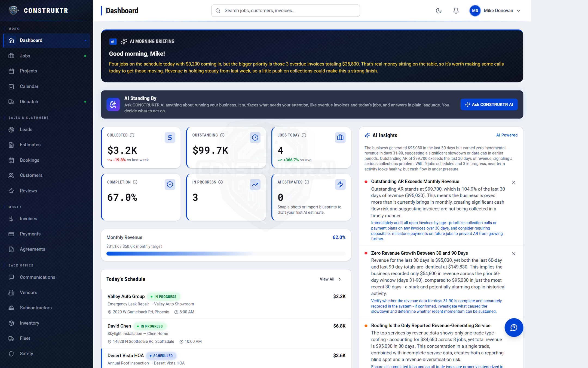Image resolution: width=588 pixels, height=368 pixels.
Task: Open Jobs in the sidebar
Action: click(x=47, y=56)
